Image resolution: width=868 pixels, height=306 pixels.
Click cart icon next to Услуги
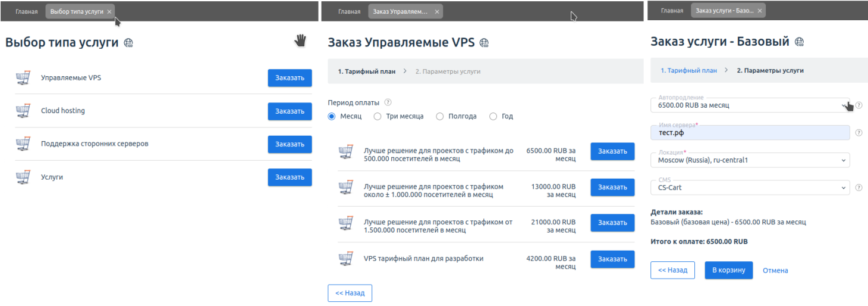23,177
